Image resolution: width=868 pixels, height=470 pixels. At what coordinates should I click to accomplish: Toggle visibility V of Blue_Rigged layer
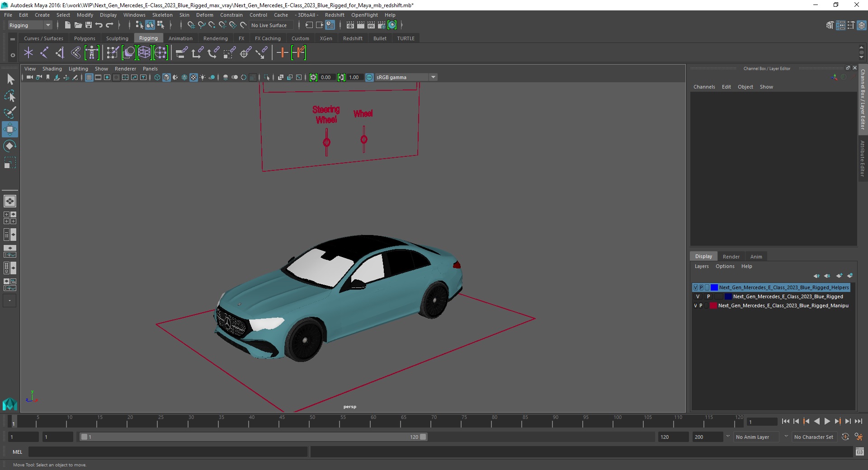[698, 296]
